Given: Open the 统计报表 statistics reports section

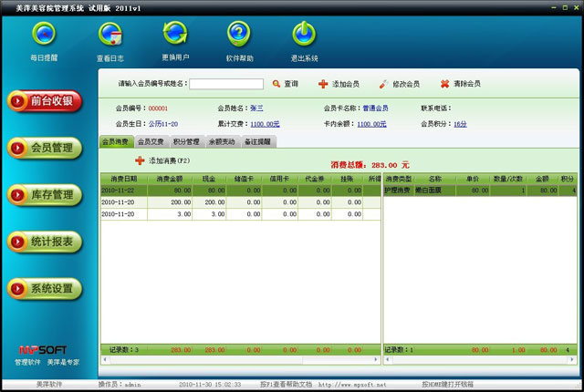Looking at the screenshot, I should coord(44,242).
